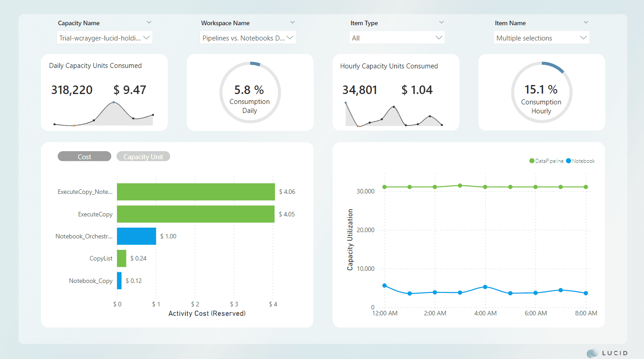Open the Capacity Name dropdown
The width and height of the screenshot is (644, 359).
click(x=104, y=37)
